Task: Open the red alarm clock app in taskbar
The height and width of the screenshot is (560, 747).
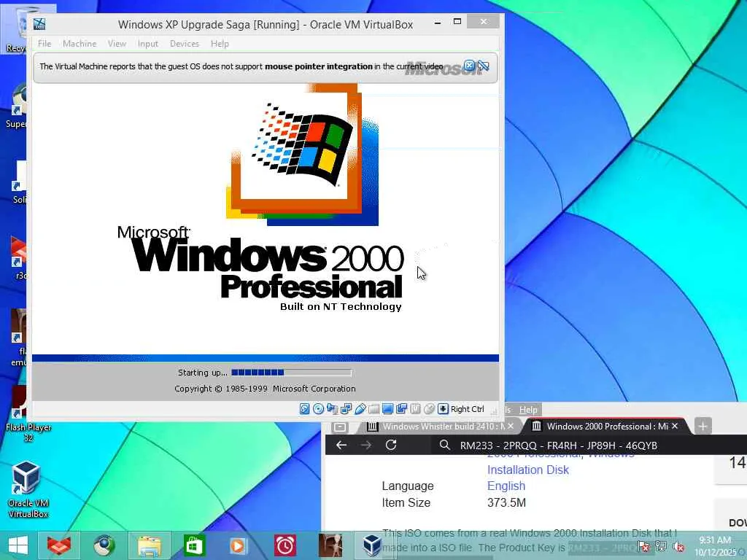Action: point(285,545)
